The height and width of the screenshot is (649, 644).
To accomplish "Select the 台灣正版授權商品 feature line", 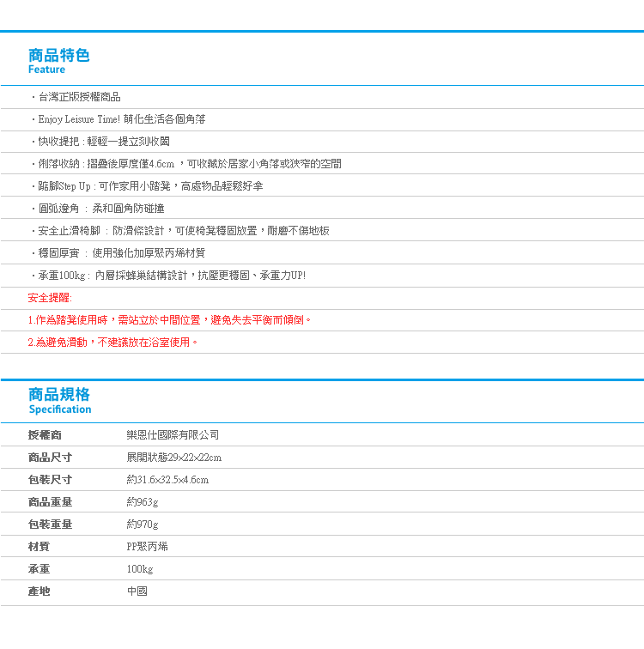I will click(x=79, y=97).
